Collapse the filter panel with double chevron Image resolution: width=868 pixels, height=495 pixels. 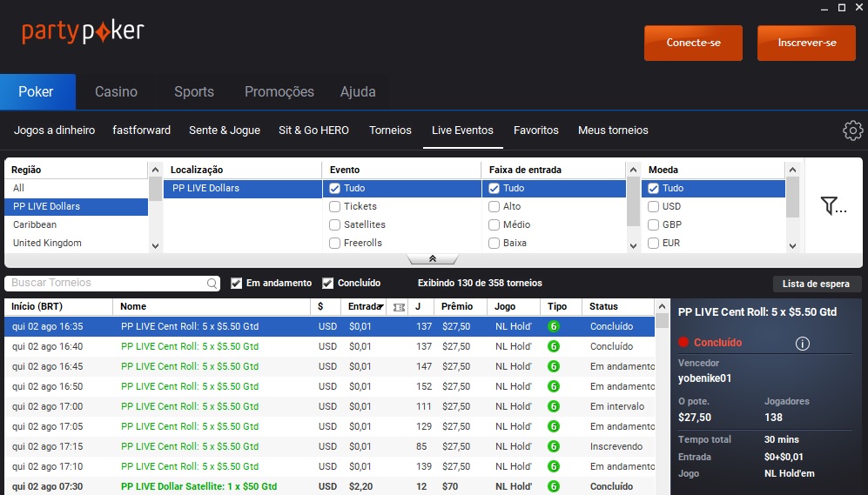click(x=433, y=259)
